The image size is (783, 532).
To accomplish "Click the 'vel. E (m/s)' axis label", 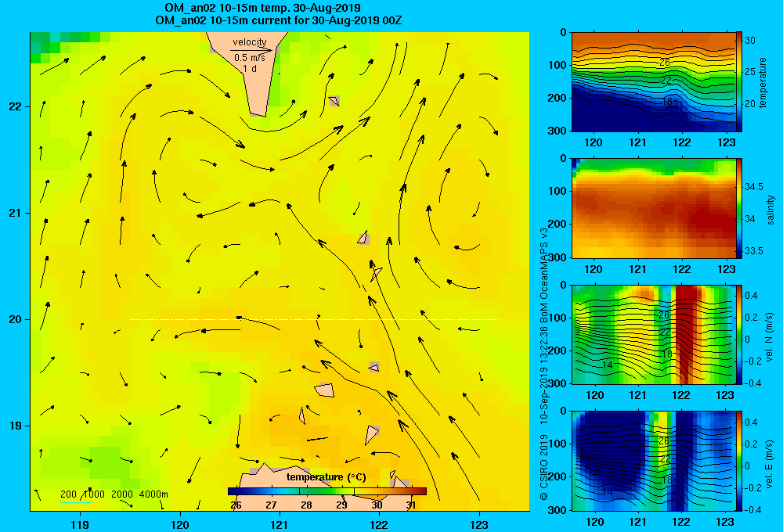I will click(770, 463).
